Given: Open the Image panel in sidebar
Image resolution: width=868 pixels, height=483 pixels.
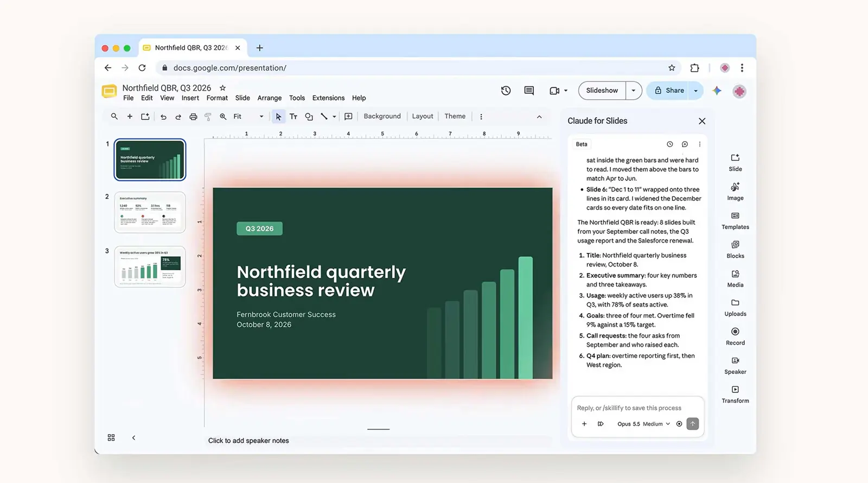Looking at the screenshot, I should 735,192.
